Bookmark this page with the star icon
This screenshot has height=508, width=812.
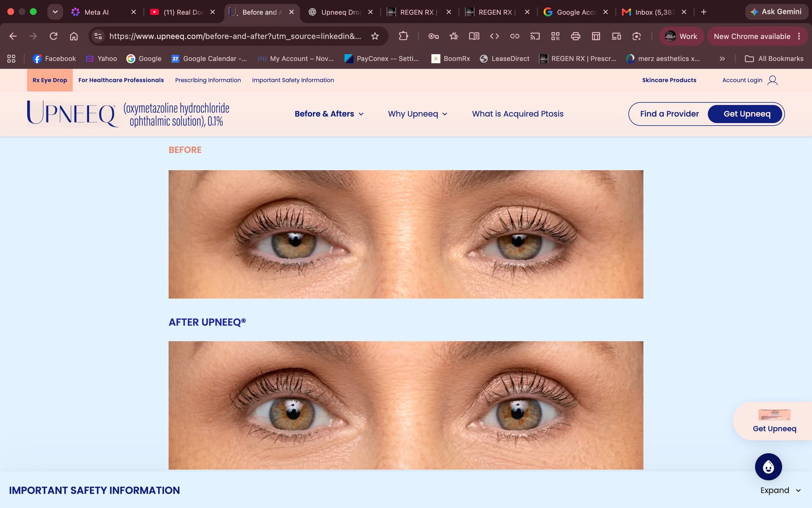[375, 36]
